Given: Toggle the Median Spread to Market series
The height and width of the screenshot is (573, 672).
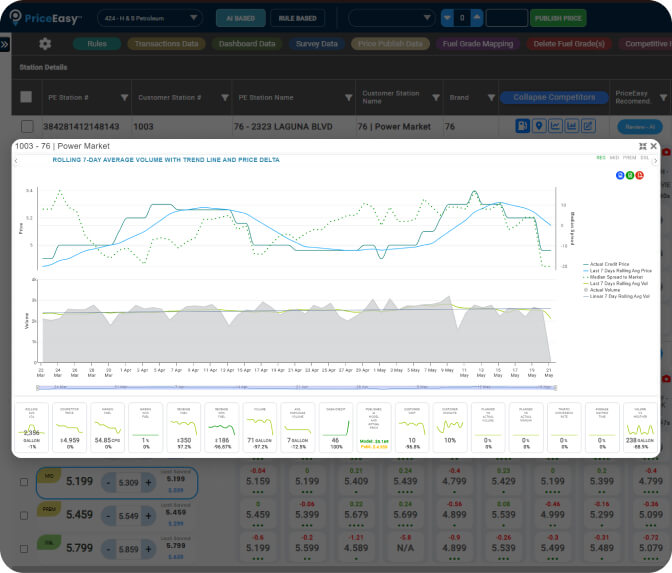Looking at the screenshot, I should tap(613, 277).
